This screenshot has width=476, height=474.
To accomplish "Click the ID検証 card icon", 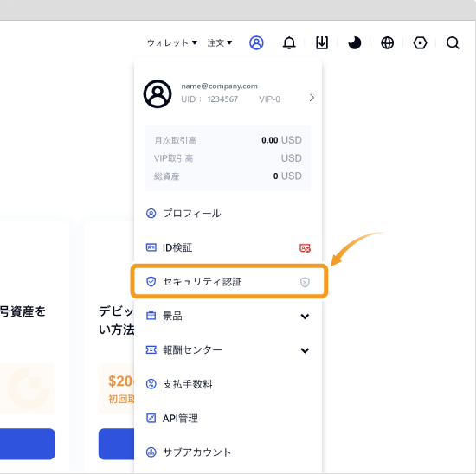I will click(x=151, y=247).
